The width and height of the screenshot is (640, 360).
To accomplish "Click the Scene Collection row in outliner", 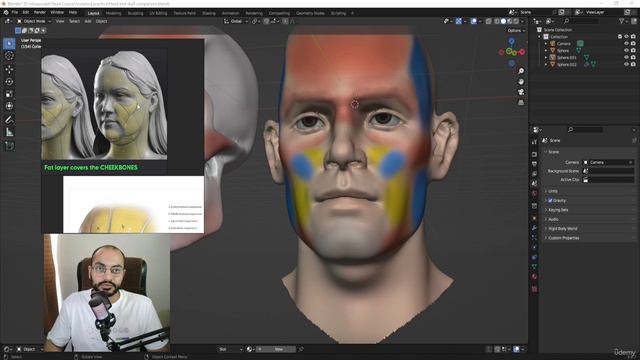I will [x=558, y=30].
